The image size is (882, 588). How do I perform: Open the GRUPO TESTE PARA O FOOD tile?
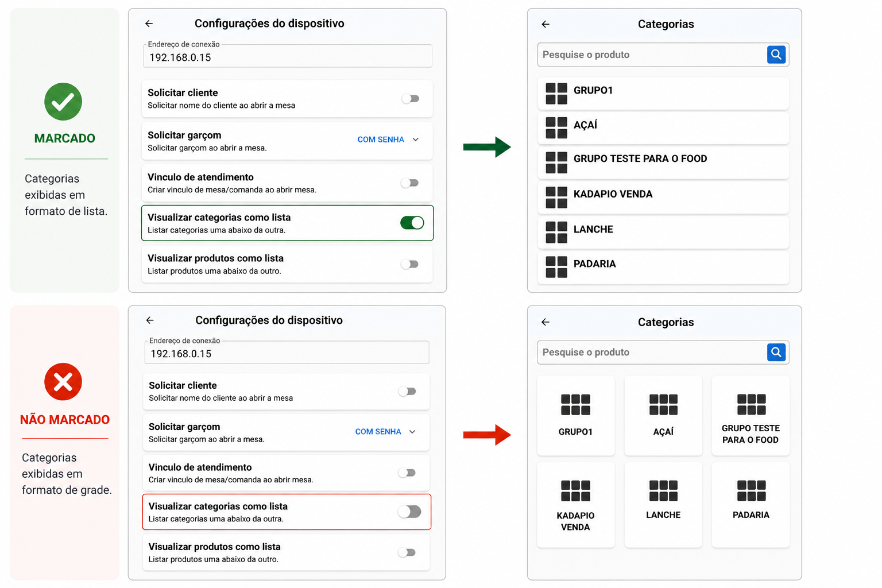(751, 416)
